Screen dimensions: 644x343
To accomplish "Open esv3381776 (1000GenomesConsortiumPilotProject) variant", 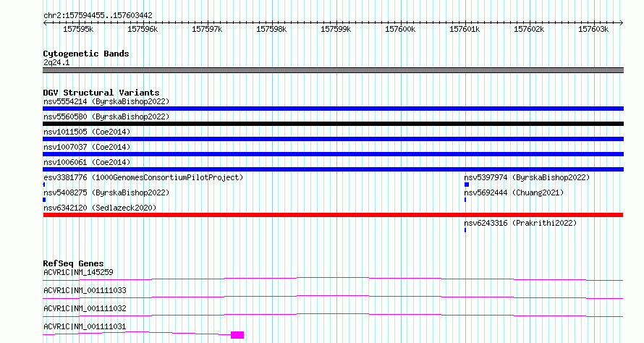I will coord(143,177).
